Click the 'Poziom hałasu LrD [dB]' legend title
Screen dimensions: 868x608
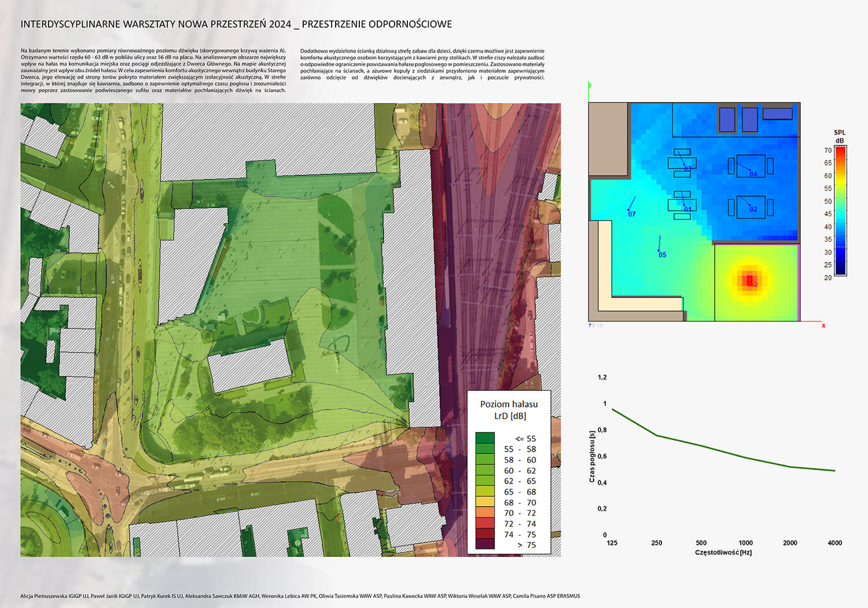click(x=509, y=410)
